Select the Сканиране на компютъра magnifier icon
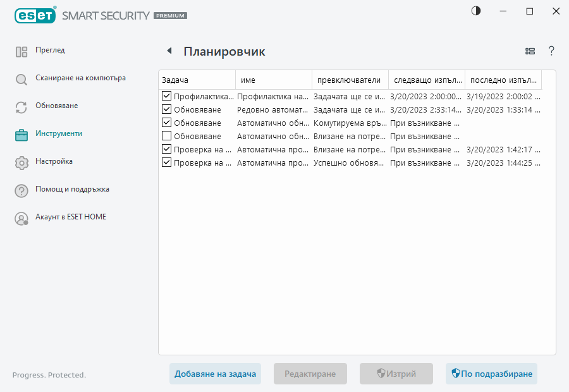569x392 pixels. (21, 78)
